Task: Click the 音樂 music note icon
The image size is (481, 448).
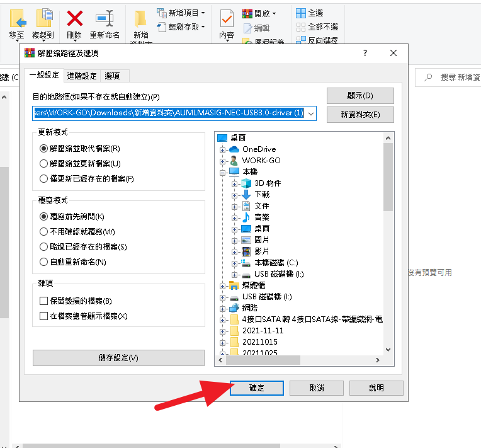Action: tap(246, 217)
